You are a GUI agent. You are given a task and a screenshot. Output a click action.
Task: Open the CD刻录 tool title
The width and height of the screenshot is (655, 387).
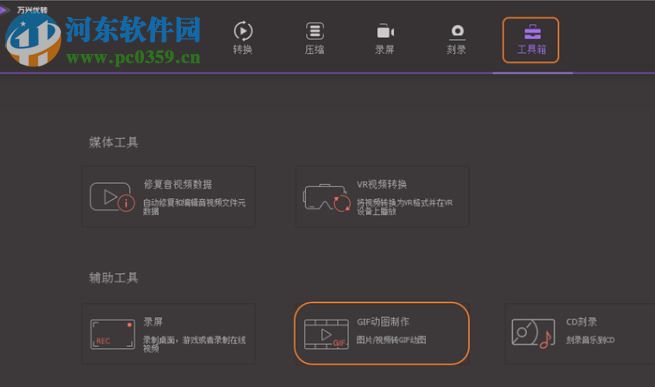582,322
